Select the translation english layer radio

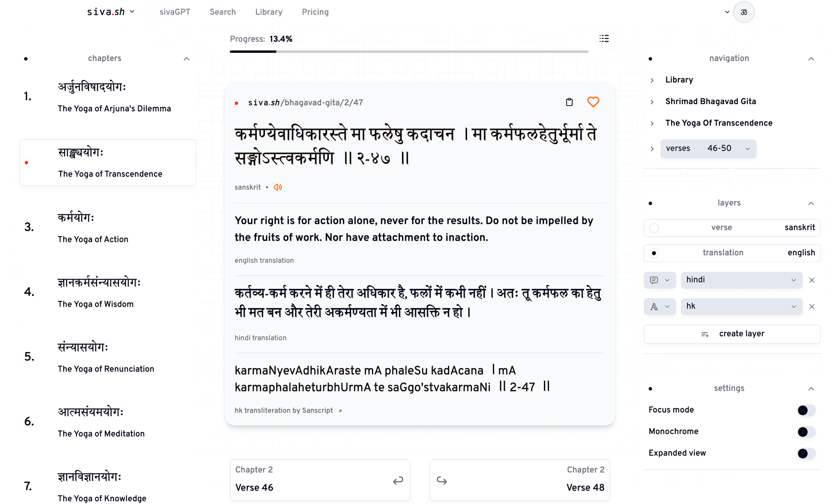pyautogui.click(x=654, y=253)
